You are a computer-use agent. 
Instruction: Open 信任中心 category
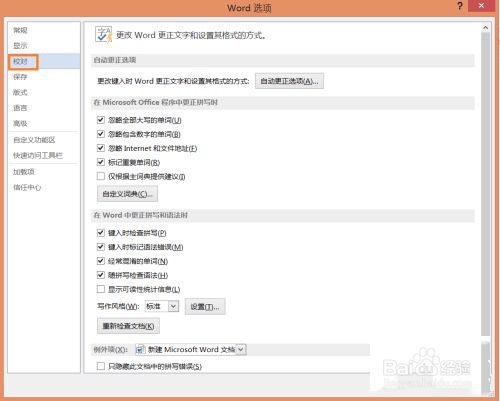click(27, 187)
